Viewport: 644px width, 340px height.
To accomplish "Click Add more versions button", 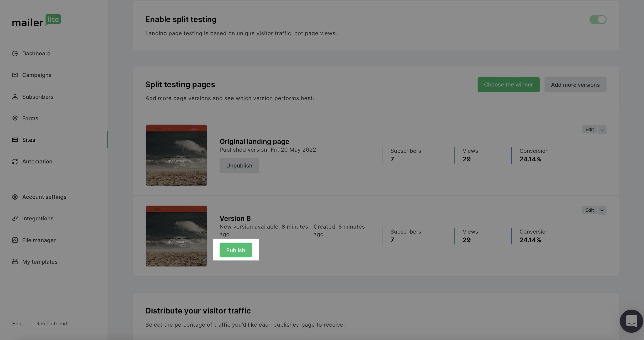I will (x=575, y=84).
